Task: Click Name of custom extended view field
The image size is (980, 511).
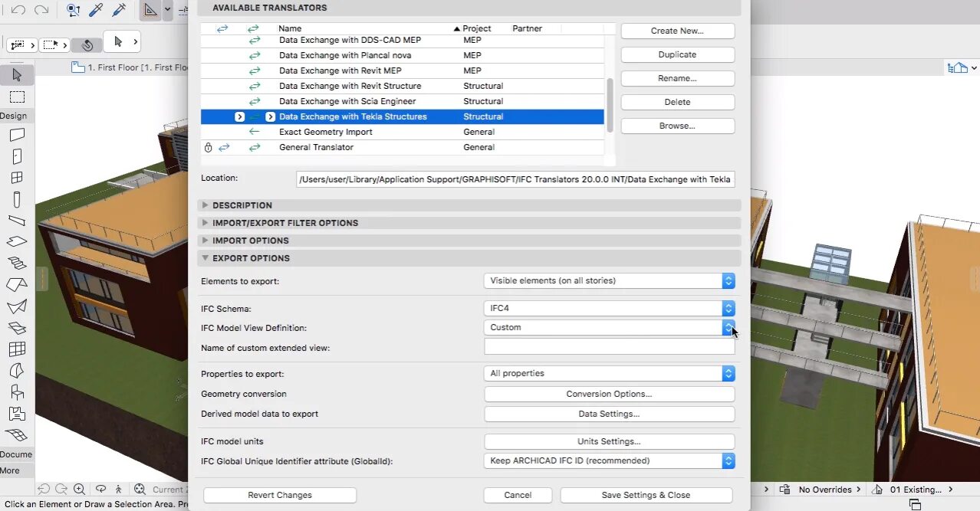Action: pos(610,347)
